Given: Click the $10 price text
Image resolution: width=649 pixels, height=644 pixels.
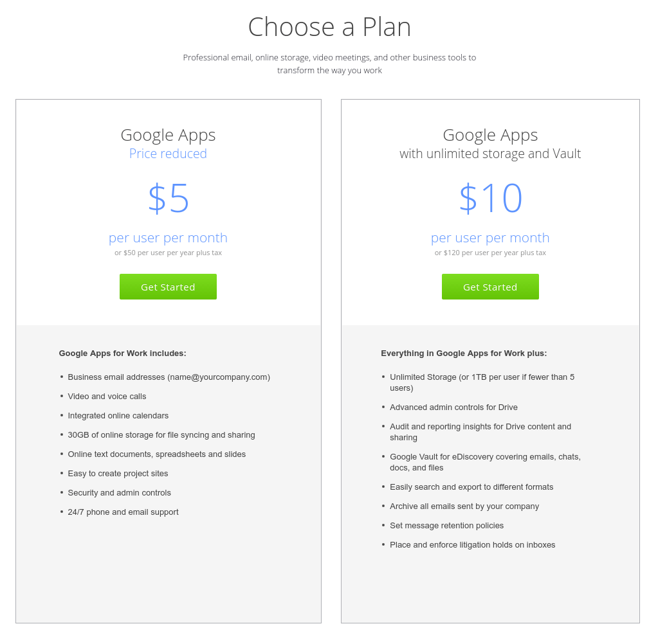Looking at the screenshot, I should click(x=491, y=198).
